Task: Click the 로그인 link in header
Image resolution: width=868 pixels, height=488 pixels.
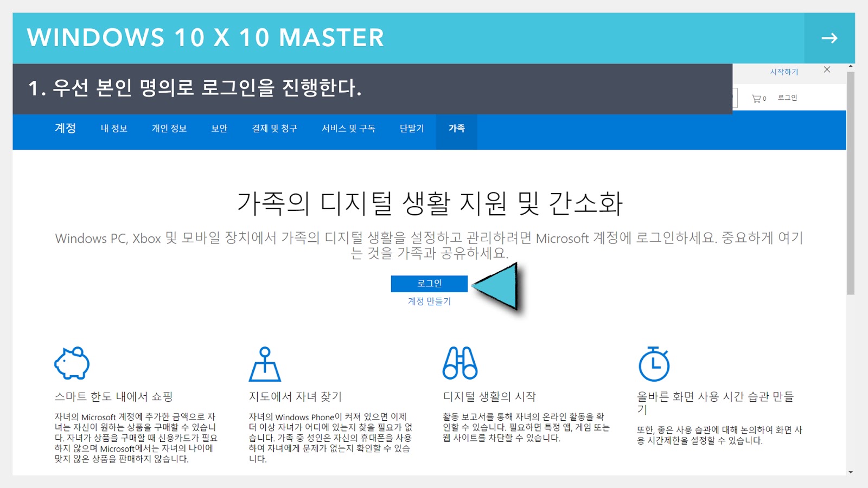Action: [787, 98]
